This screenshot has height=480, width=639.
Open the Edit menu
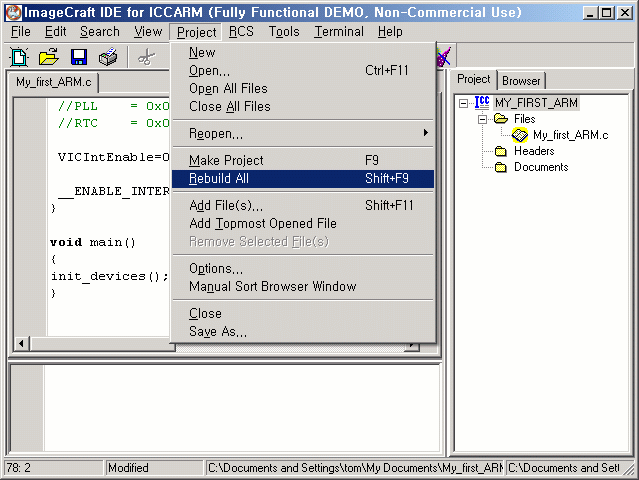coord(55,31)
